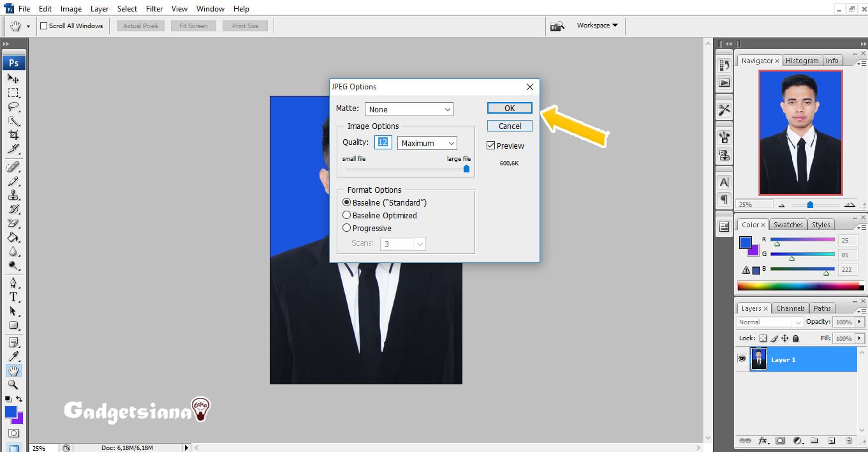Viewport: 868px width, 452px height.
Task: Click Cancel in JPEG Options
Action: click(x=510, y=126)
